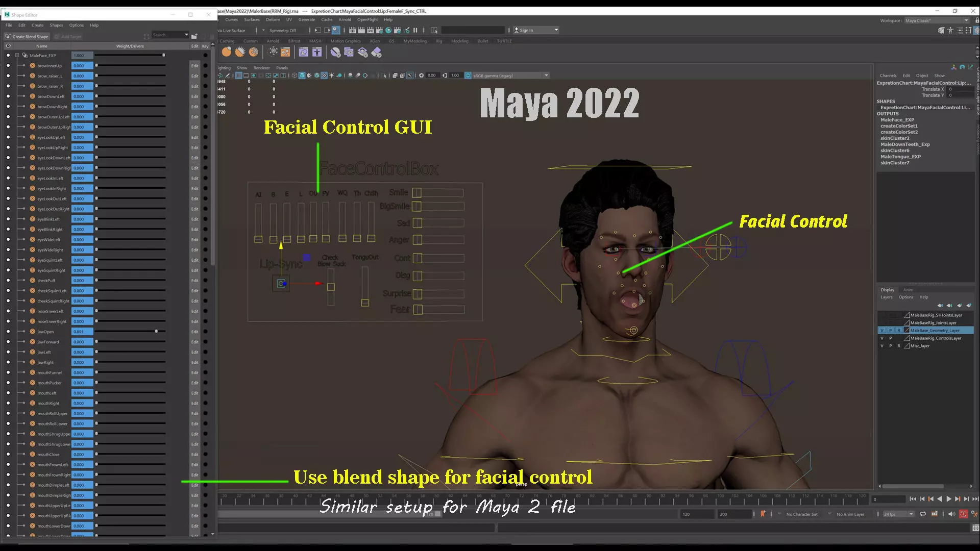Toggle R display type on Misc_layer
The image size is (980, 551).
[899, 346]
